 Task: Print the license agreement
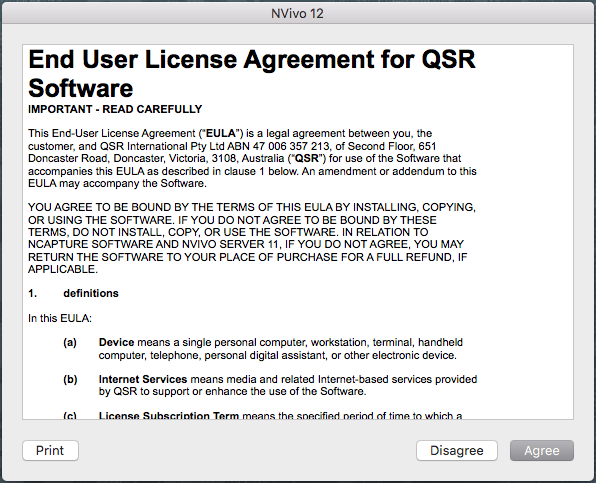[x=50, y=450]
